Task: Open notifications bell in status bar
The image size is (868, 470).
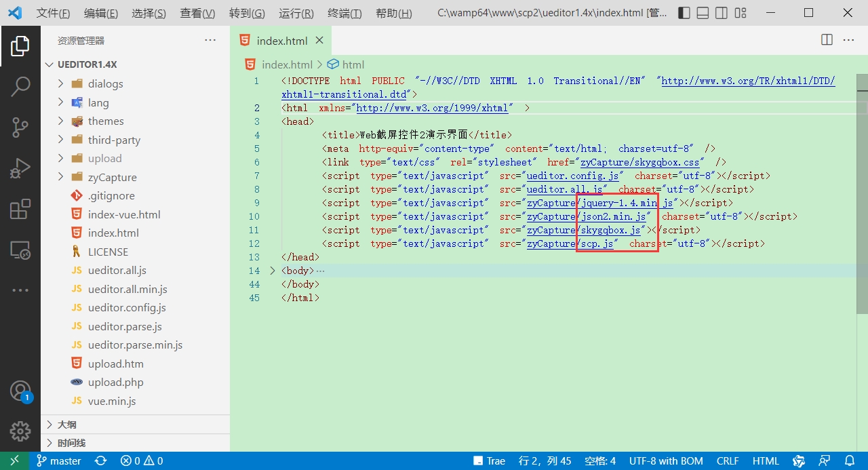Action: [x=851, y=461]
